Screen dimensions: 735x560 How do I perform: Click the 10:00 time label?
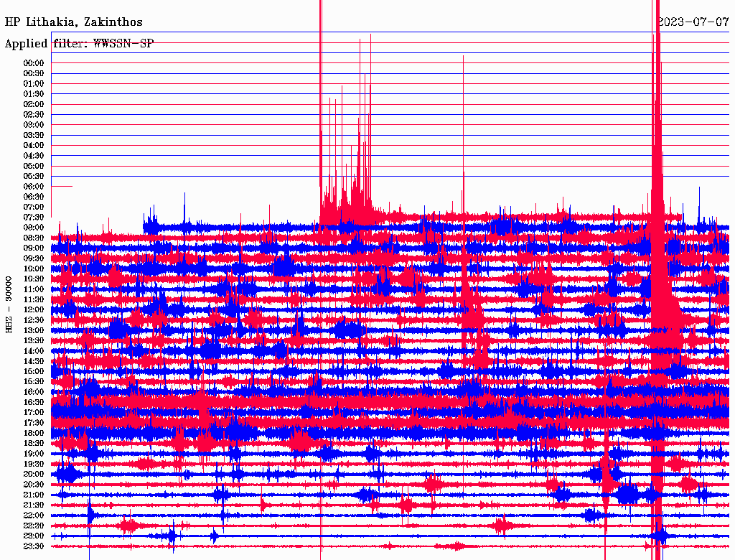coord(34,269)
